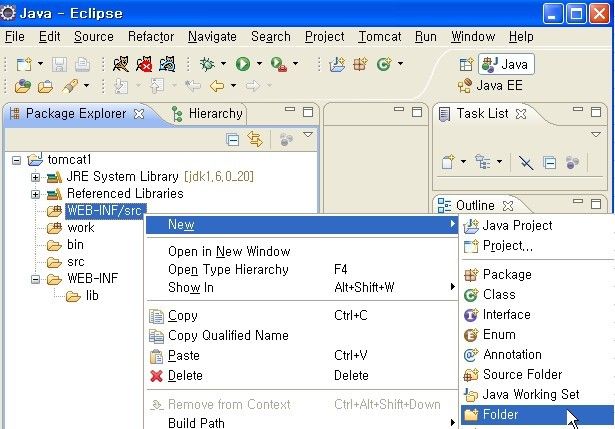615x429 pixels.
Task: Click the Back navigation yellow arrow
Action: tap(217, 85)
